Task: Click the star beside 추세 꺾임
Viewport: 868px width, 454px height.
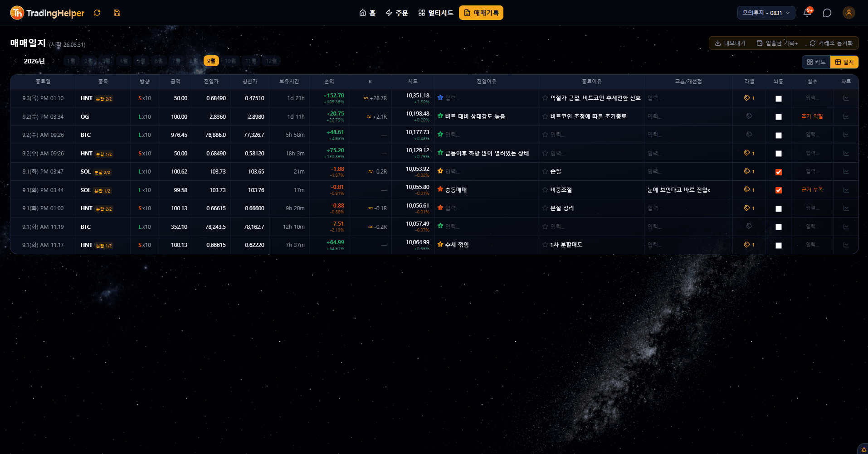Action: pos(440,245)
